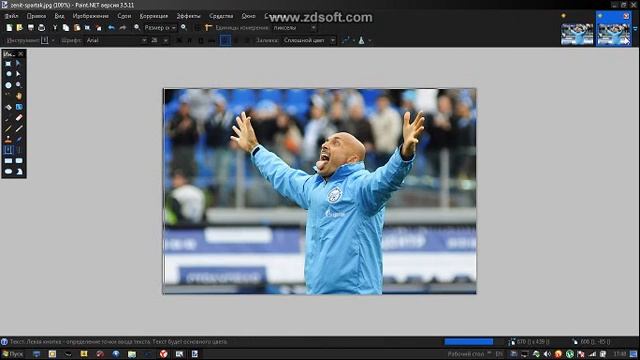Image resolution: width=640 pixels, height=360 pixels.
Task: Select the Move Selected Pixels tool
Action: pos(19,63)
